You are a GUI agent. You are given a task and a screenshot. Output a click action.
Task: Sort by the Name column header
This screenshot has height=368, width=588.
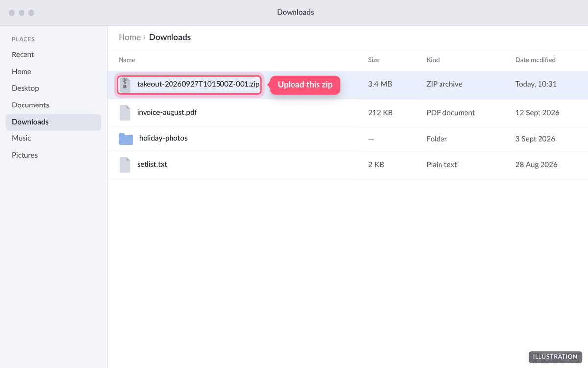[127, 60]
